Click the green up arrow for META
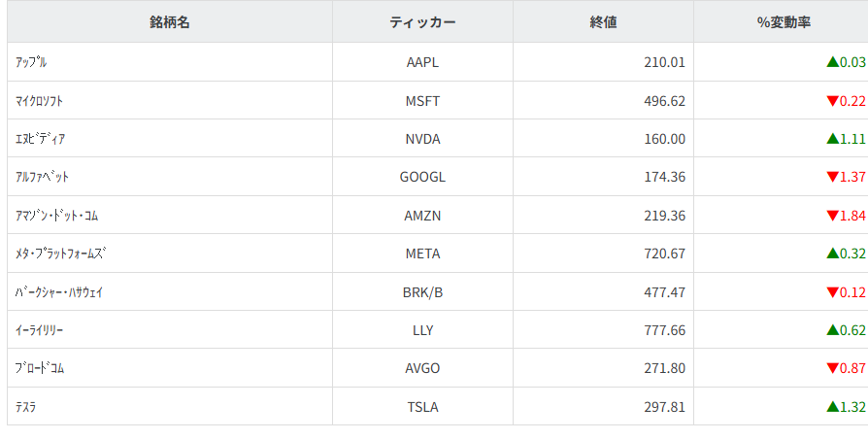Viewport: 868px width, 440px height. pos(832,254)
